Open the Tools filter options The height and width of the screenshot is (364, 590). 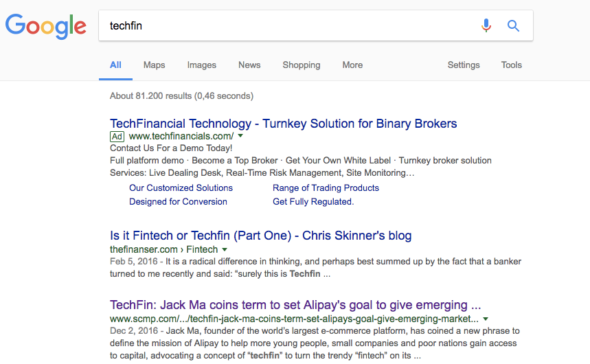[512, 65]
